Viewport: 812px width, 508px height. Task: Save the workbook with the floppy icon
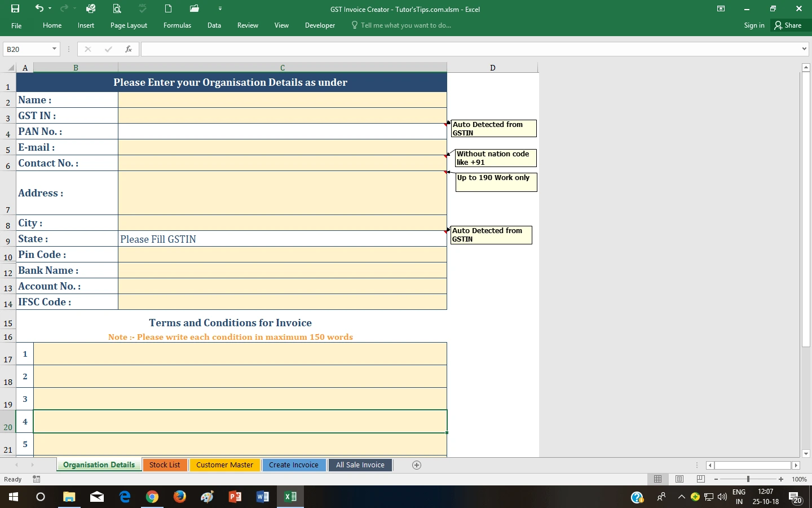click(15, 8)
